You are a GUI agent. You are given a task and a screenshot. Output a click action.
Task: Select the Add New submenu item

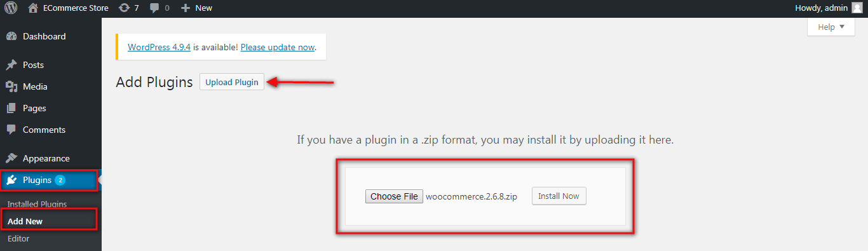coord(25,221)
